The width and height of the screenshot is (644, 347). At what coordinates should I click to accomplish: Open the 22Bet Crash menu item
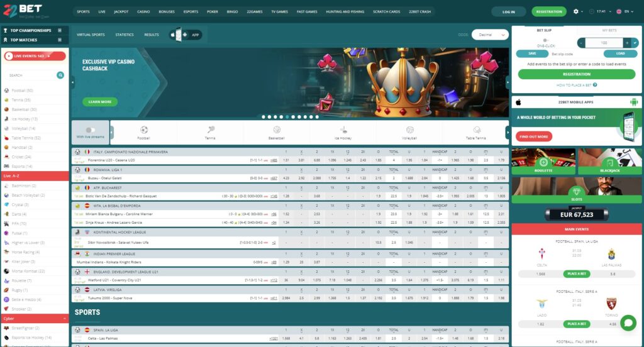(x=419, y=11)
